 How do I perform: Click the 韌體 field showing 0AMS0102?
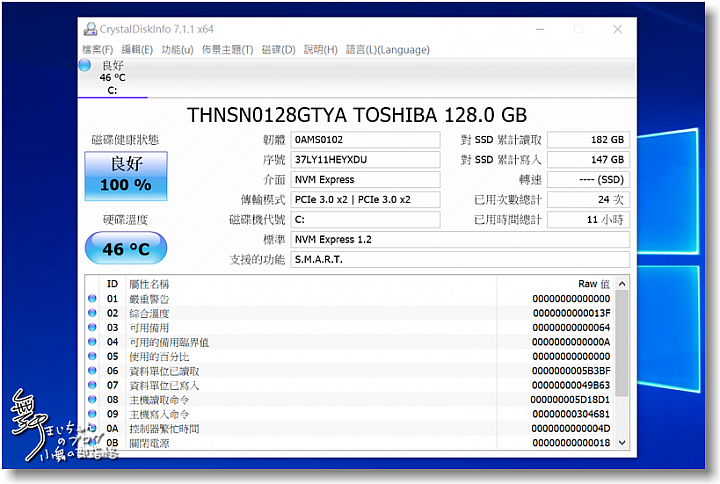coord(365,140)
